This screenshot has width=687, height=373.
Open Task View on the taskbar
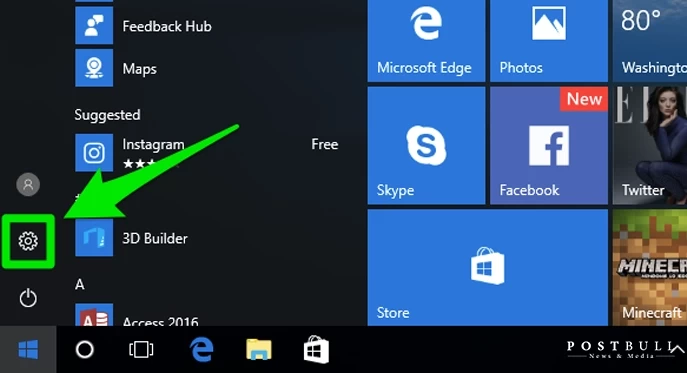click(141, 349)
